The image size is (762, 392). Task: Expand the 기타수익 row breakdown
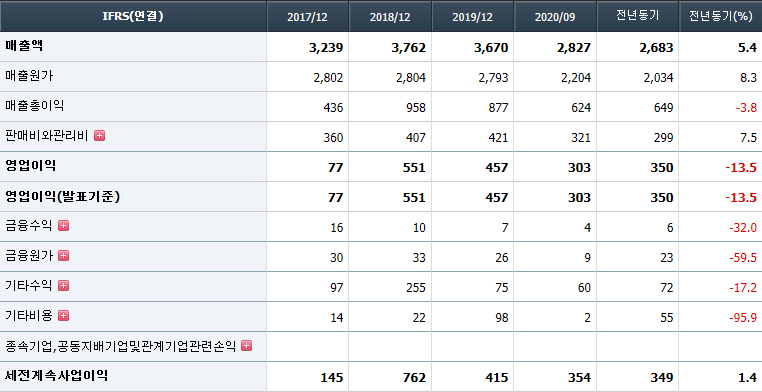point(63,286)
